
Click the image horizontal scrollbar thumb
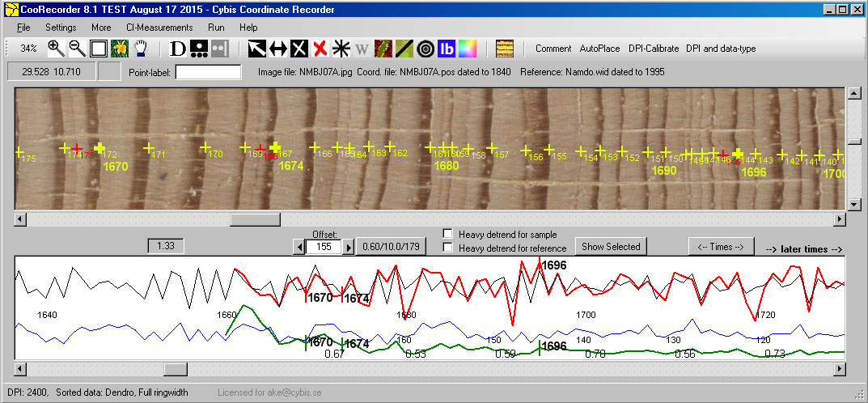click(255, 219)
